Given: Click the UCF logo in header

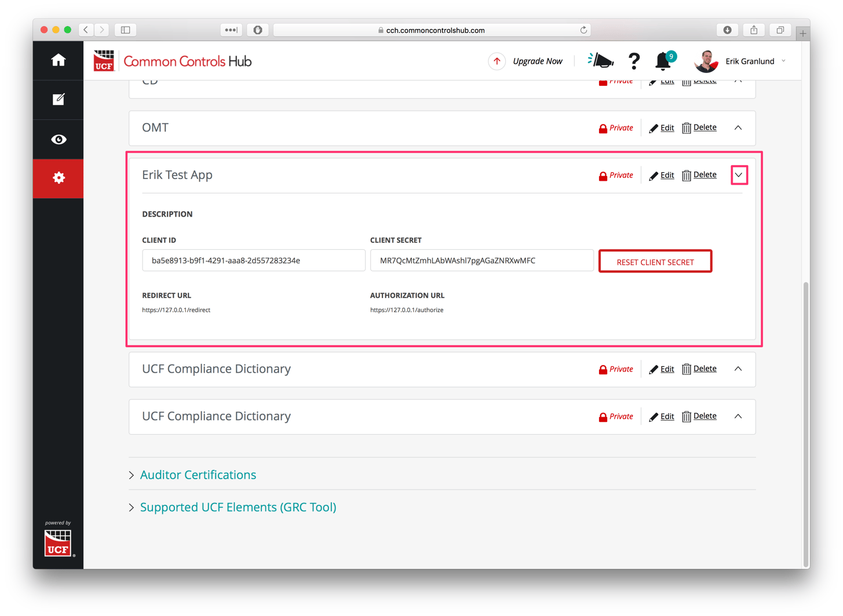Looking at the screenshot, I should (x=104, y=61).
